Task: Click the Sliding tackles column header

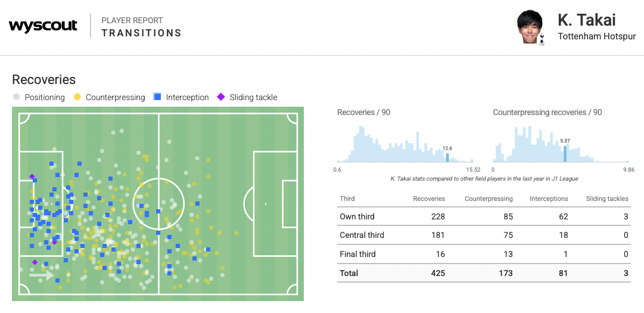Action: [x=607, y=199]
